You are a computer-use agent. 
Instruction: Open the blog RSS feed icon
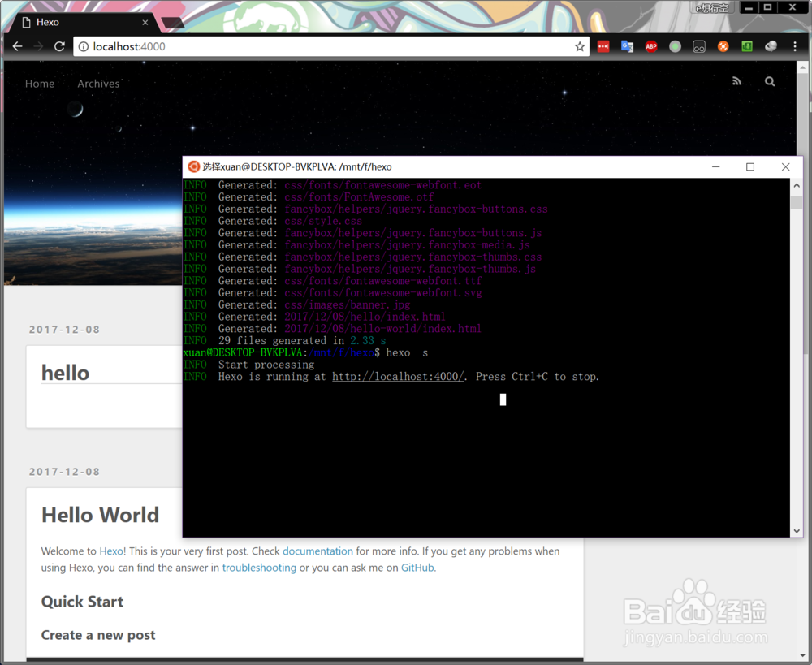[x=737, y=81]
